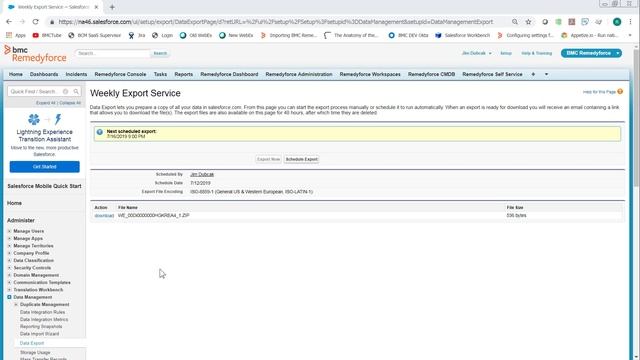Open the Help & Training link
The width and height of the screenshot is (640, 360).
click(536, 53)
